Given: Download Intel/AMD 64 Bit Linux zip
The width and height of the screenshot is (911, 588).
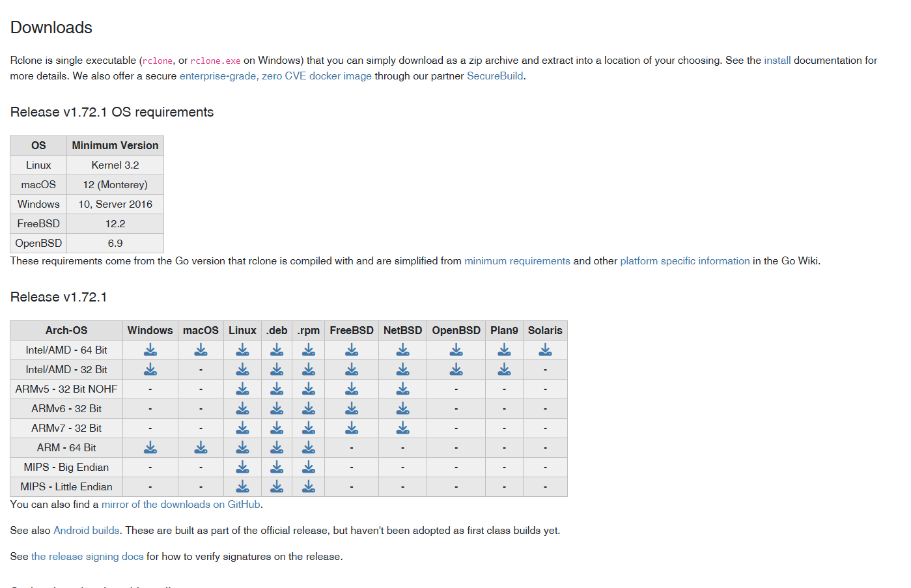Looking at the screenshot, I should coord(242,350).
